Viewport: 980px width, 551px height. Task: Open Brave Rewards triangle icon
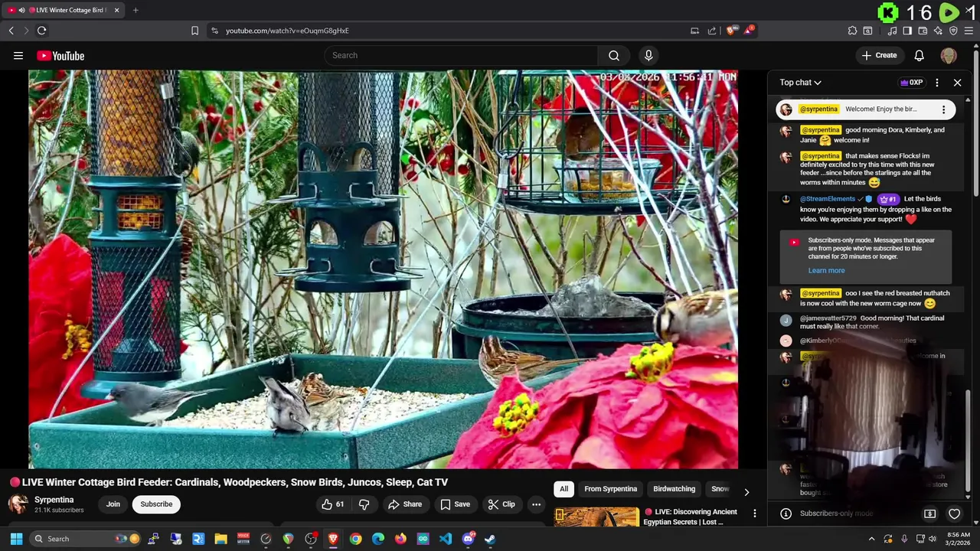coord(750,31)
